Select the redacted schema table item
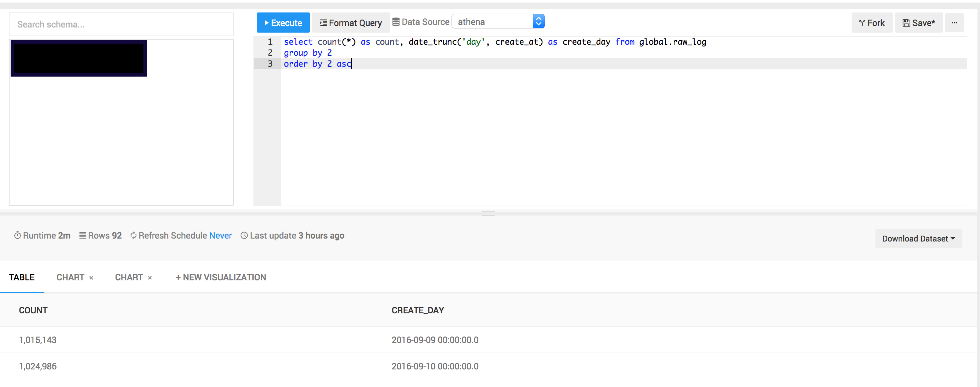This screenshot has width=980, height=387. pos(79,58)
